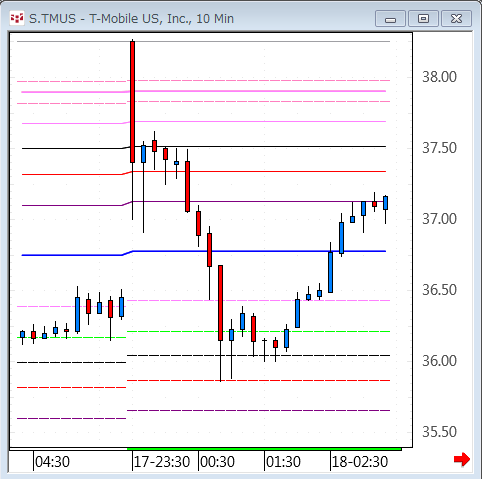Click the dashed green horizontal line

click(x=258, y=331)
